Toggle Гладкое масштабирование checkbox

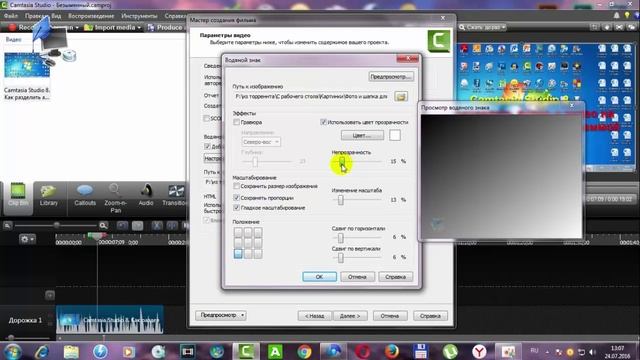point(236,208)
